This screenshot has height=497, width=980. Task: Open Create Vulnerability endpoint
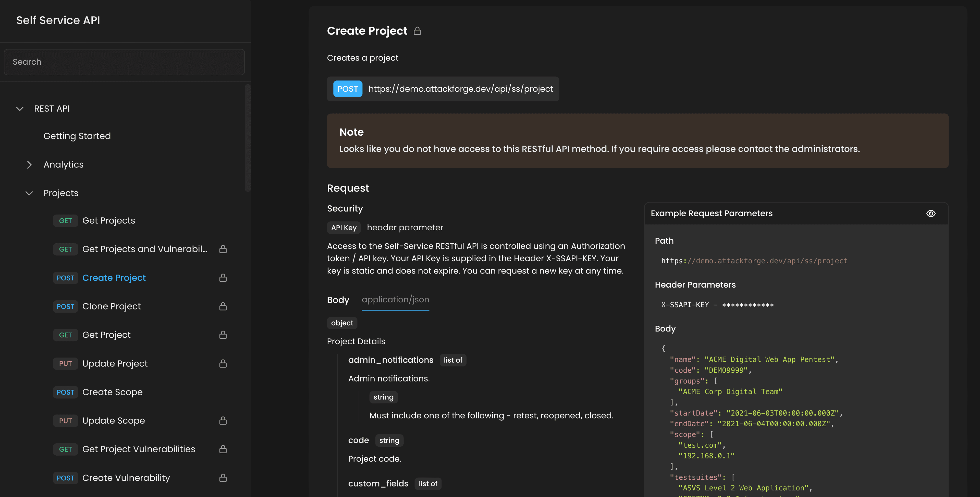pyautogui.click(x=126, y=478)
